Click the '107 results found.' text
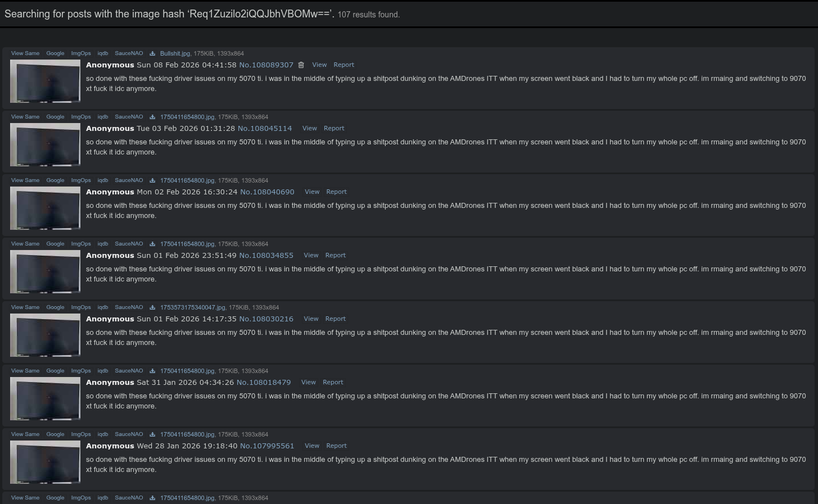Image resolution: width=818 pixels, height=504 pixels. coord(369,15)
